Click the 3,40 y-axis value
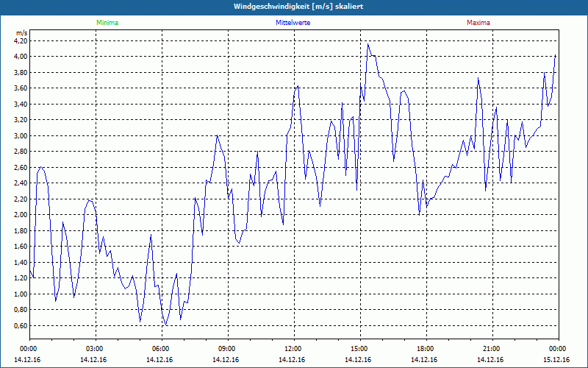 click(22, 104)
